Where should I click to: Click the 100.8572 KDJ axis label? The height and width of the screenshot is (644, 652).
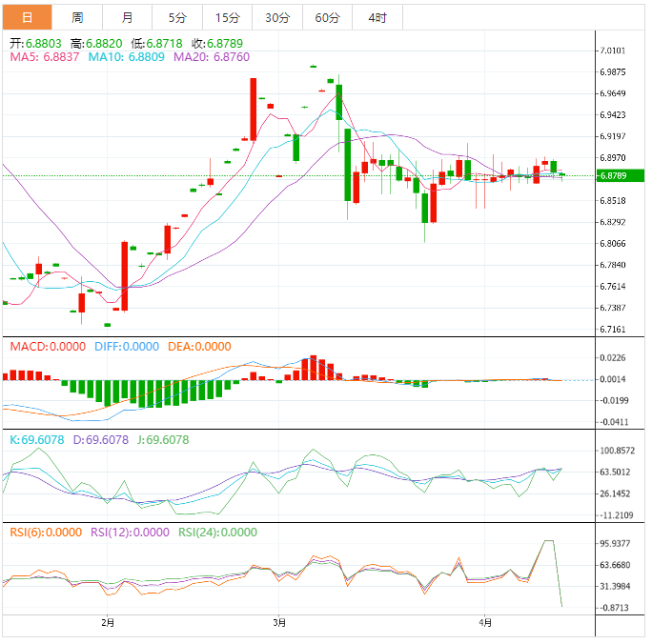(617, 451)
